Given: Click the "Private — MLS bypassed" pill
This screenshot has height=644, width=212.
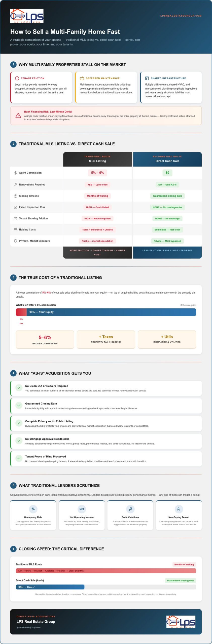Looking at the screenshot, I should (x=167, y=241).
